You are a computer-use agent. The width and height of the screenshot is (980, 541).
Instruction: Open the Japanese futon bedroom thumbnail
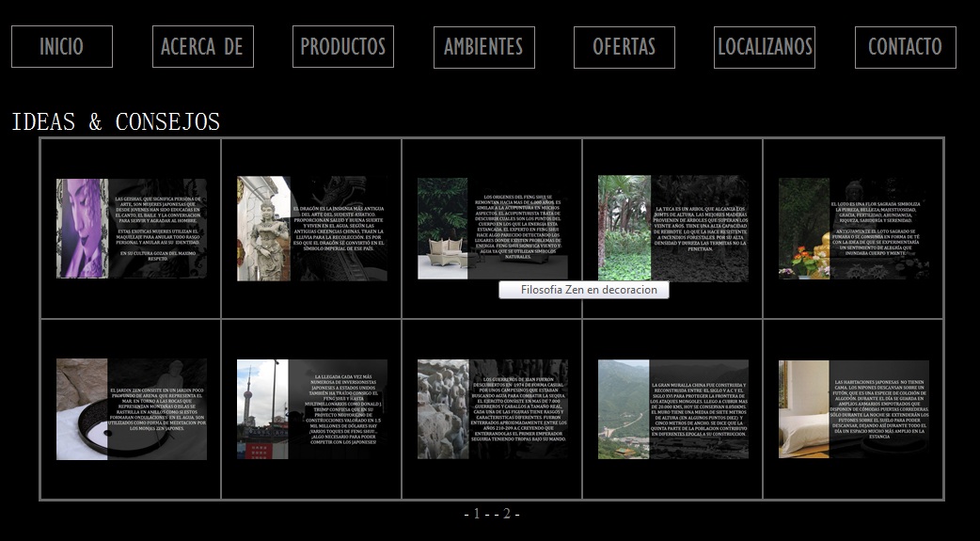853,409
